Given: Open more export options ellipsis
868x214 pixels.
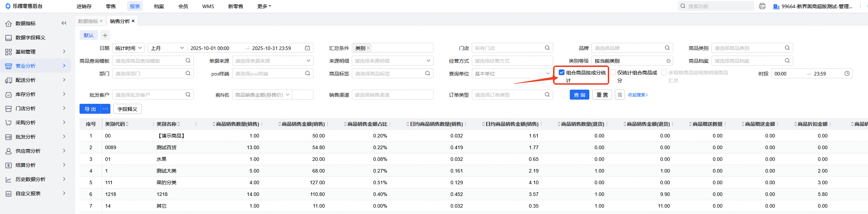Looking at the screenshot, I should coord(105,109).
